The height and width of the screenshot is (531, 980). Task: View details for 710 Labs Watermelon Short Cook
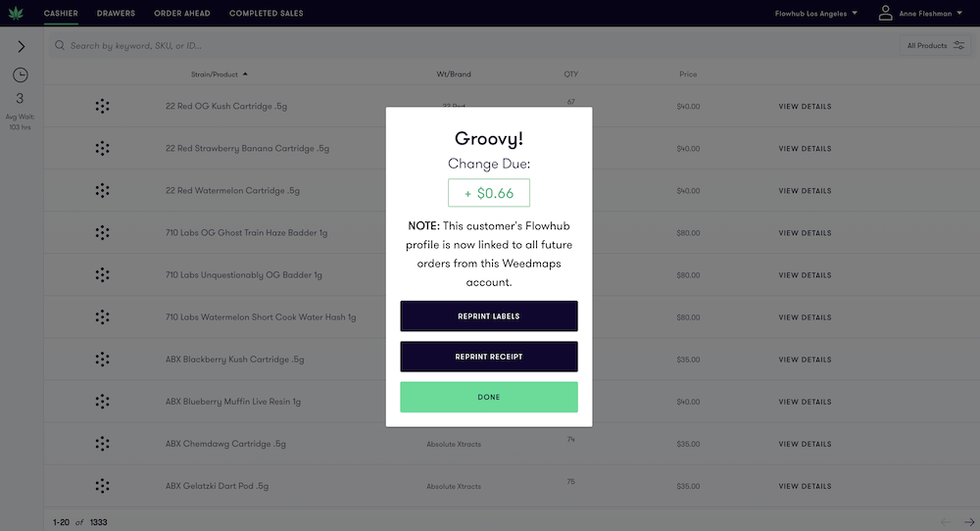(x=805, y=317)
